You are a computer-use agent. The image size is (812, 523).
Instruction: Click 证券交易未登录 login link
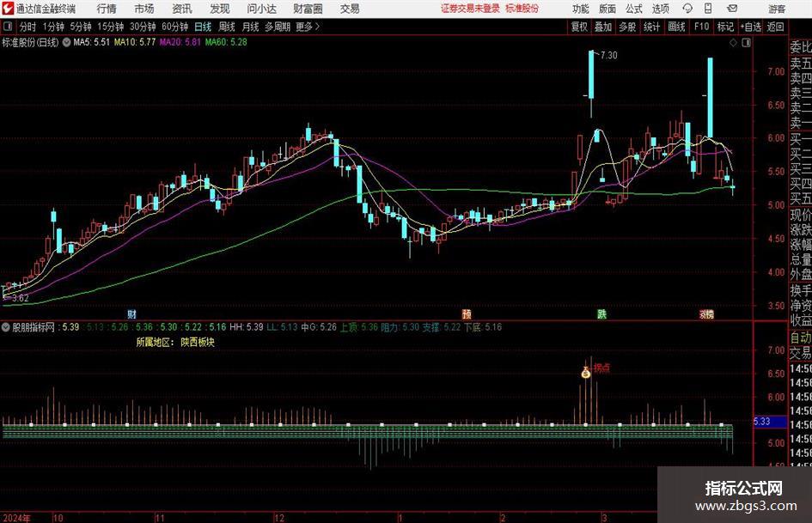470,9
